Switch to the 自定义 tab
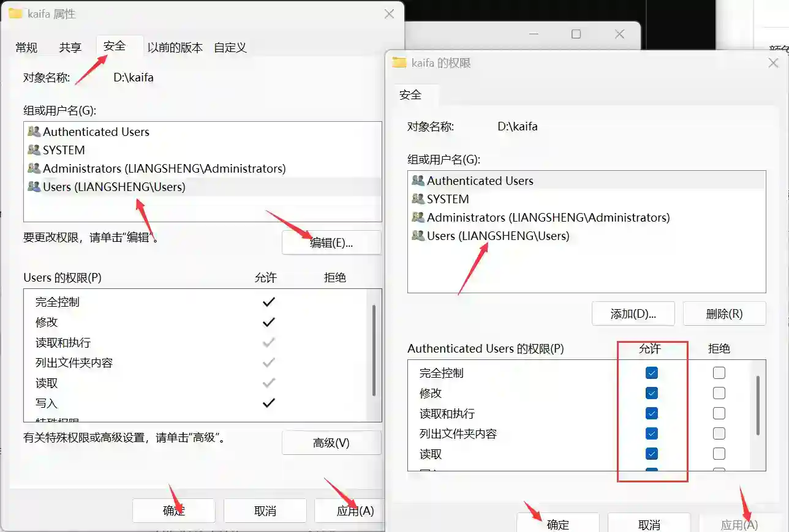Screen dimensions: 789x532 pyautogui.click(x=230, y=46)
